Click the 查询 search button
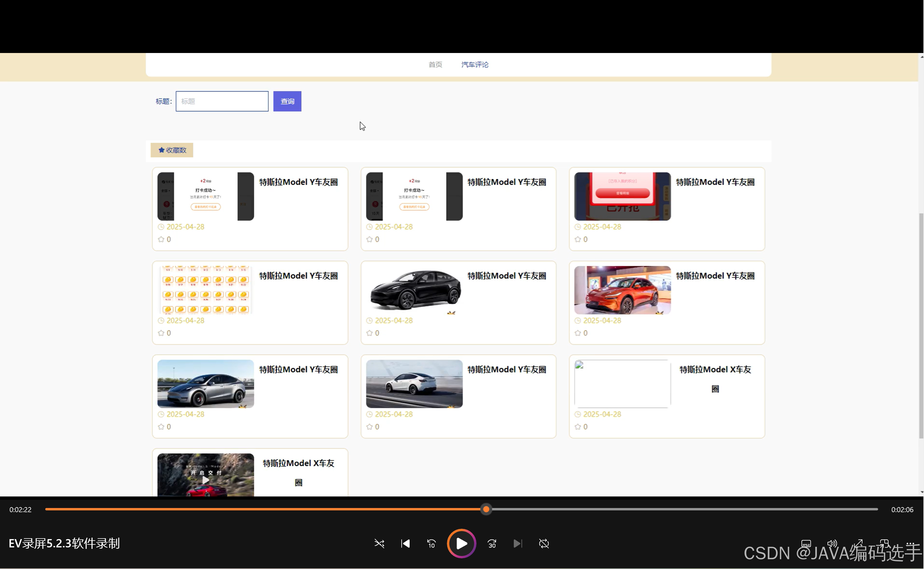The image size is (924, 569). pos(287,101)
